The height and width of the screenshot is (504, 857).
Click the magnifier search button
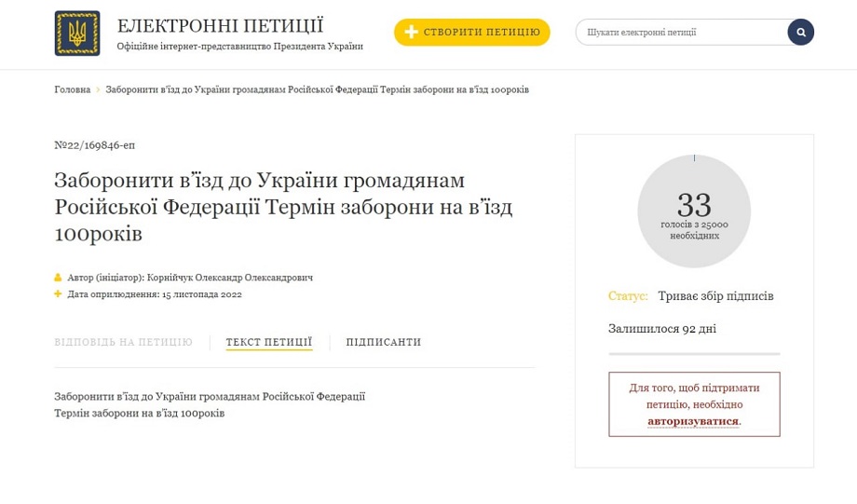click(801, 33)
